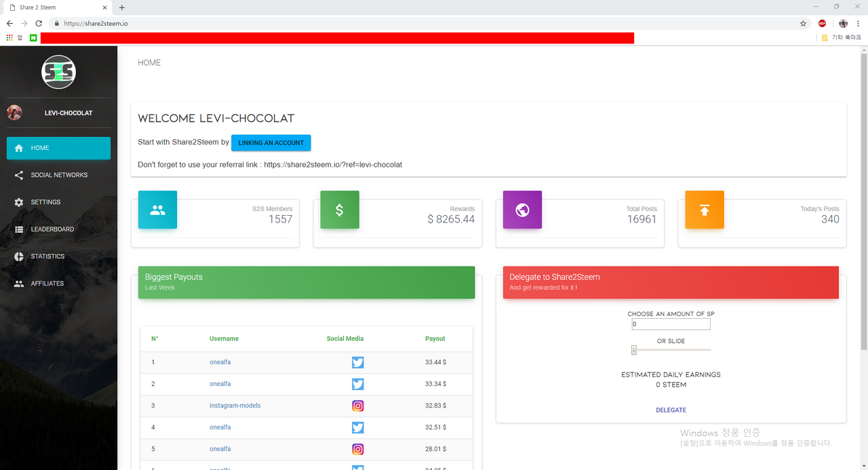Click the Statistics pie chart icon
This screenshot has width=868, height=470.
18,256
